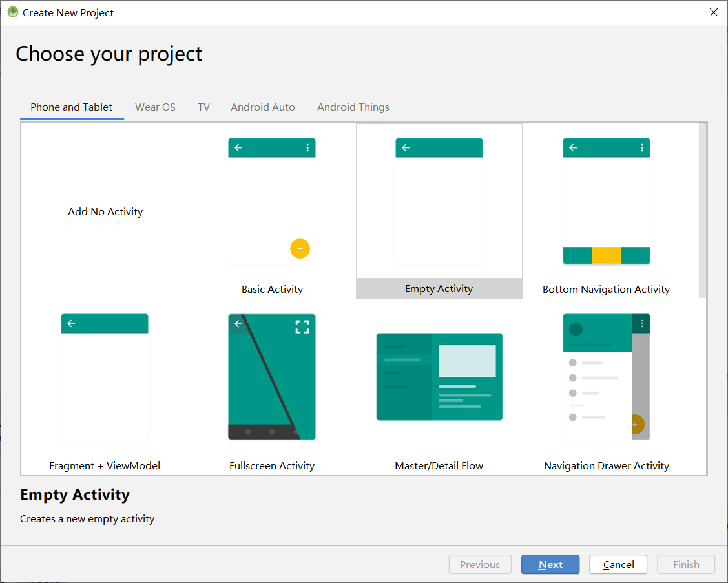The image size is (728, 583).
Task: Pick the Fragment + ViewModel template thumbnail
Action: pos(105,377)
